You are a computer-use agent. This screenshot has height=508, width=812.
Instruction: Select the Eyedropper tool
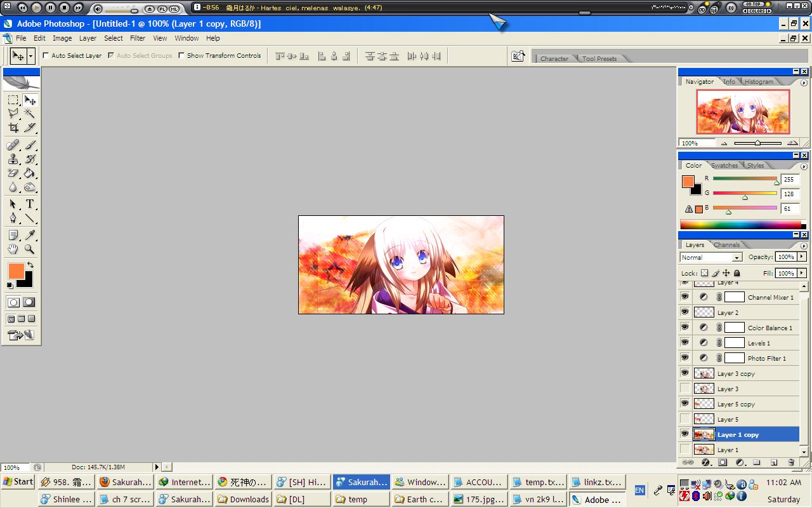click(x=30, y=236)
